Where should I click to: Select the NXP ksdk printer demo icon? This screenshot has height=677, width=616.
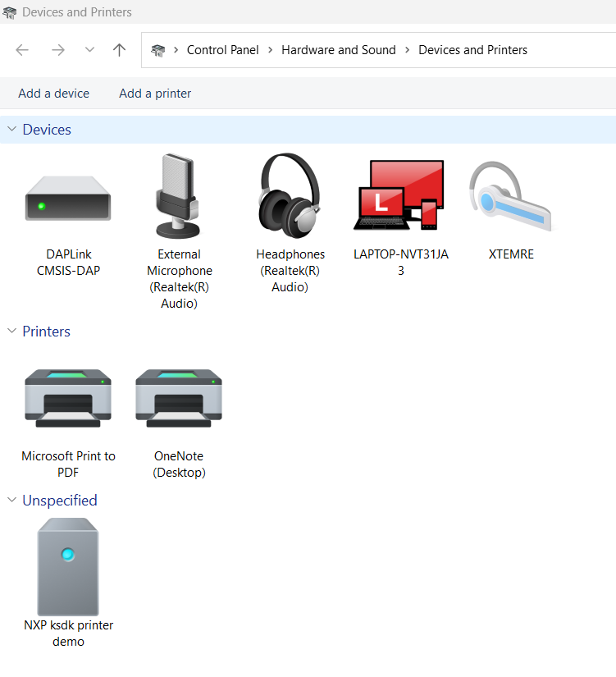(68, 566)
